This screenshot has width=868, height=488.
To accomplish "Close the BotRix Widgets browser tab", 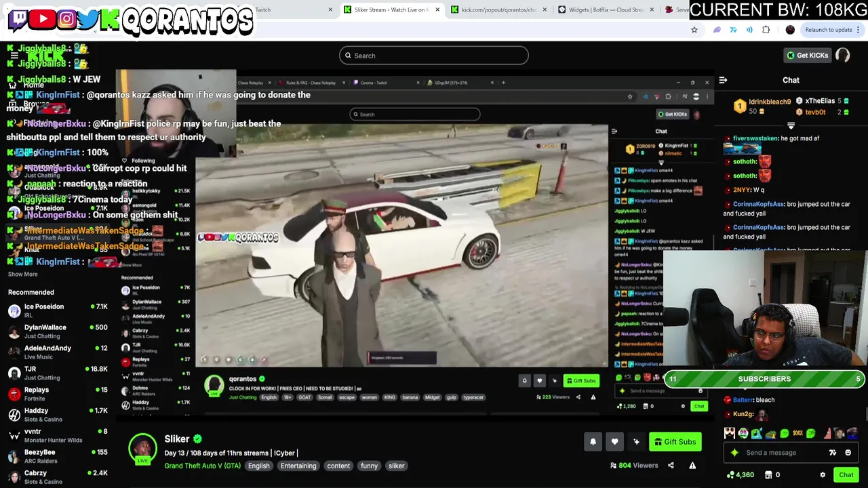I will tap(652, 9).
